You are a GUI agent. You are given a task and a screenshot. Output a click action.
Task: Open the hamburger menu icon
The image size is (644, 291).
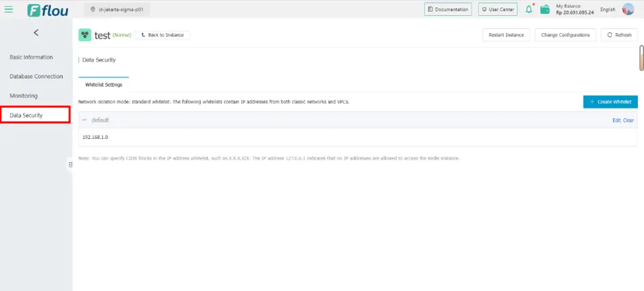coord(8,9)
